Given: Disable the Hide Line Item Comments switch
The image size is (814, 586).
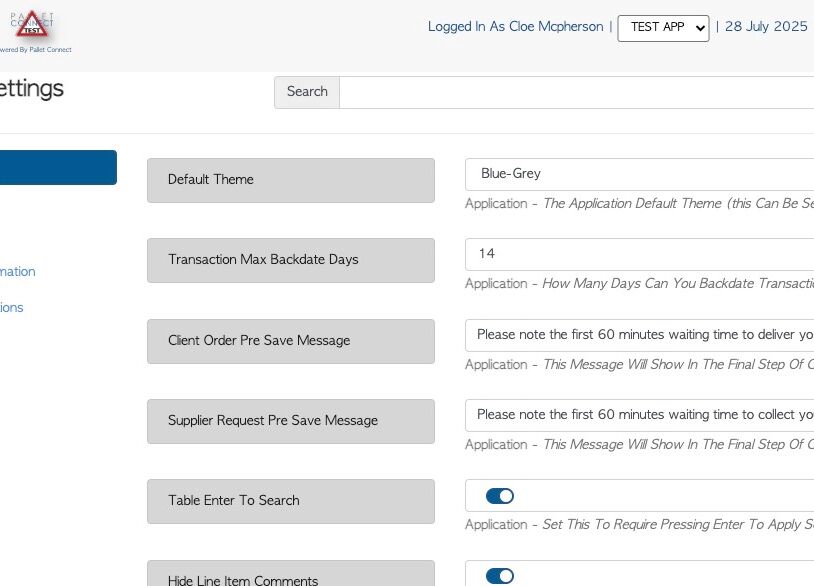Looking at the screenshot, I should pos(499,576).
